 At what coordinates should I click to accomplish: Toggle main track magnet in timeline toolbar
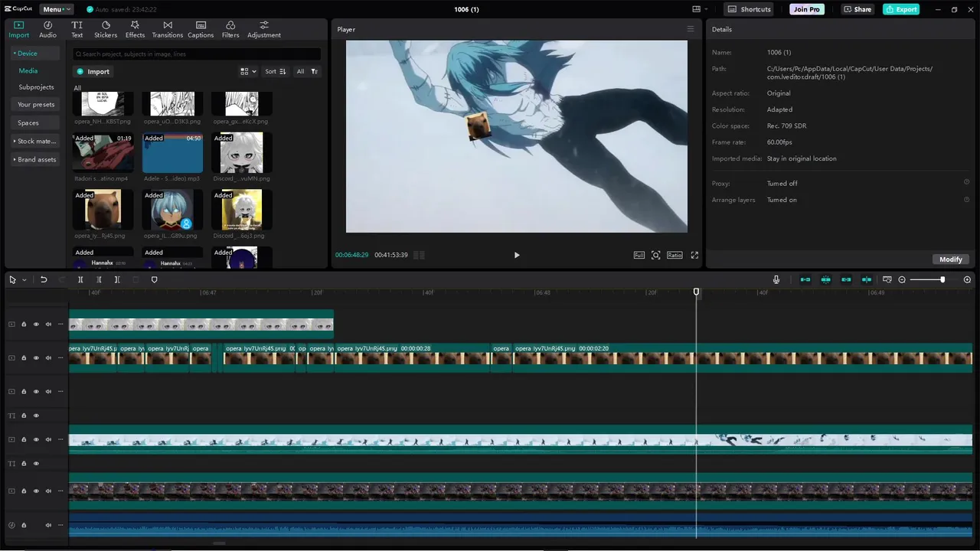pyautogui.click(x=805, y=280)
